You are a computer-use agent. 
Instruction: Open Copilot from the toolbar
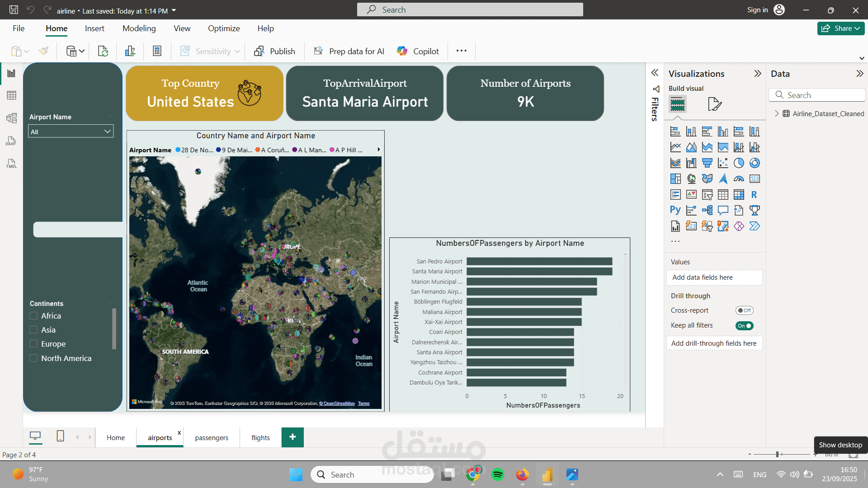[x=417, y=51]
